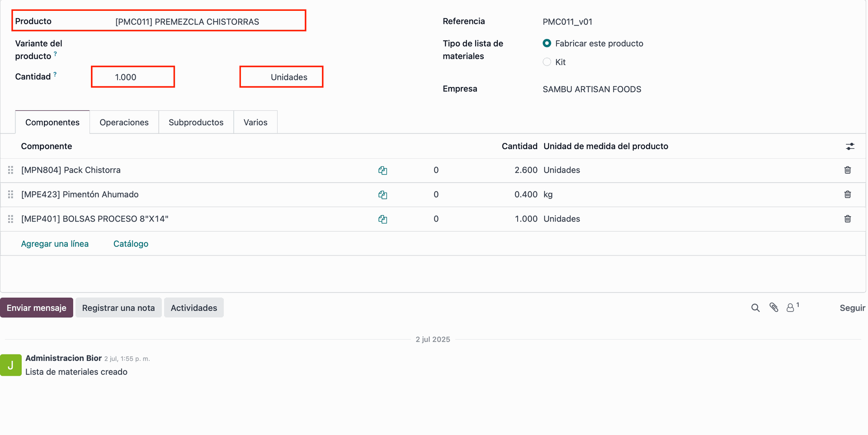Click Agregar una línea link
The height and width of the screenshot is (435, 868).
[55, 244]
